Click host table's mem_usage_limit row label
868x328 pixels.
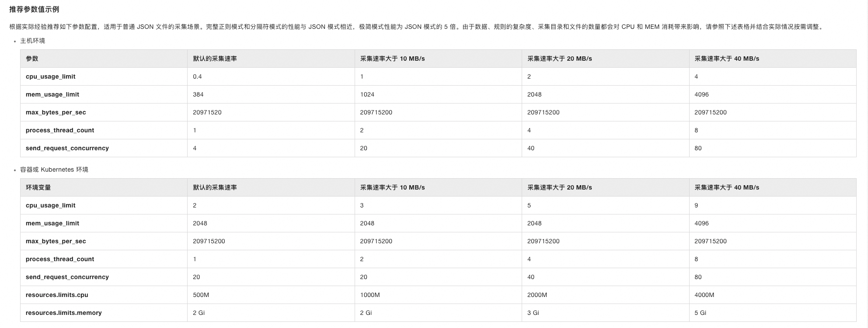pyautogui.click(x=52, y=94)
